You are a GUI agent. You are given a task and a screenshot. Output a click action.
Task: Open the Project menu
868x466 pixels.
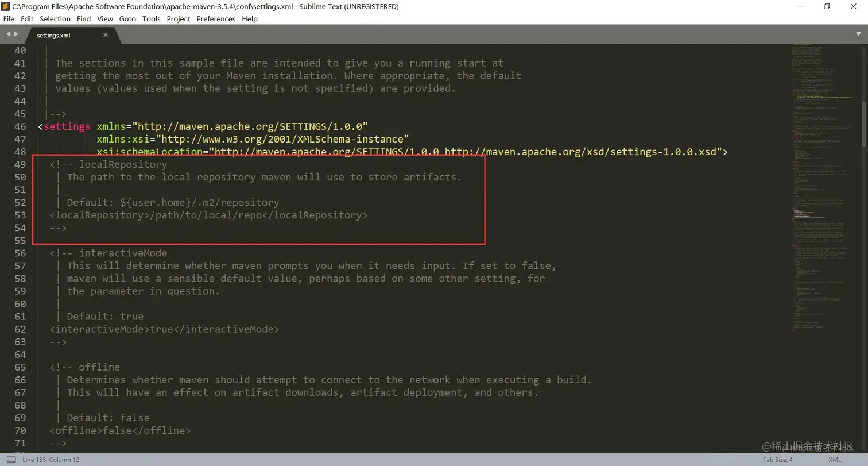pos(179,18)
